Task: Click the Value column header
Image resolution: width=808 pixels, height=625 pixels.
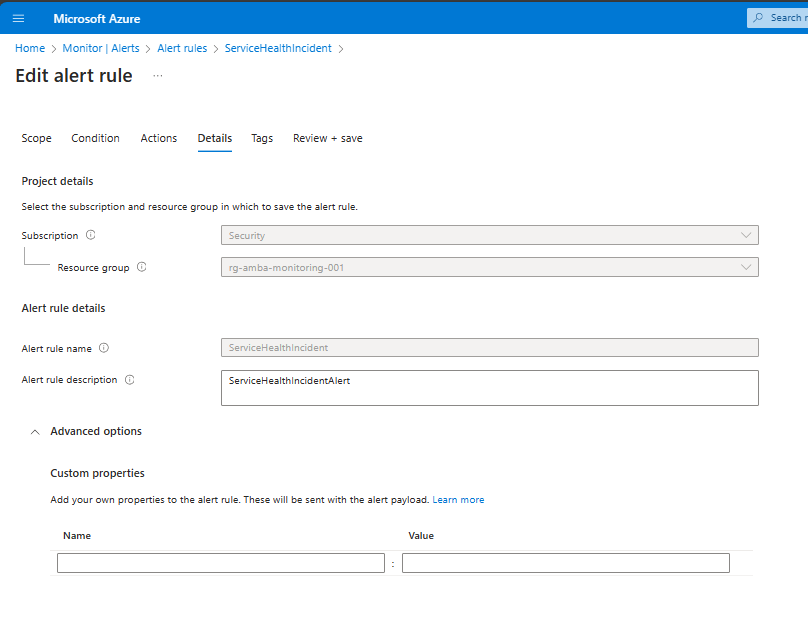Action: pos(421,536)
